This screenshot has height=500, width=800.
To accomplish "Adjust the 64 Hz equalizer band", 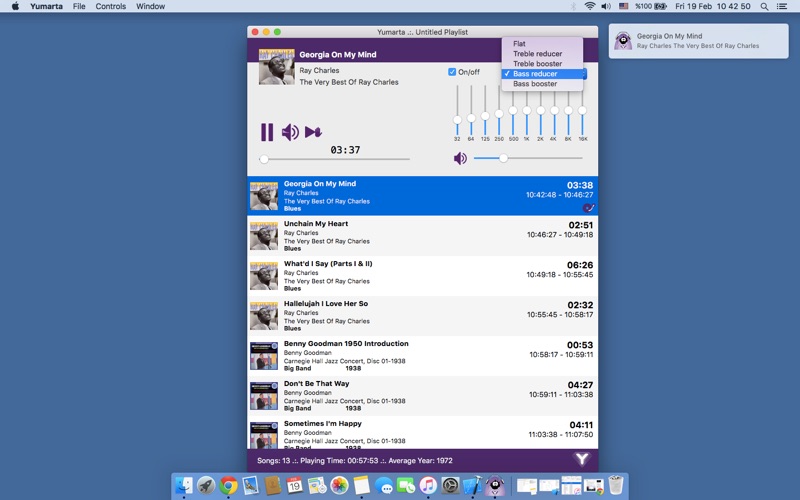I will coord(471,111).
